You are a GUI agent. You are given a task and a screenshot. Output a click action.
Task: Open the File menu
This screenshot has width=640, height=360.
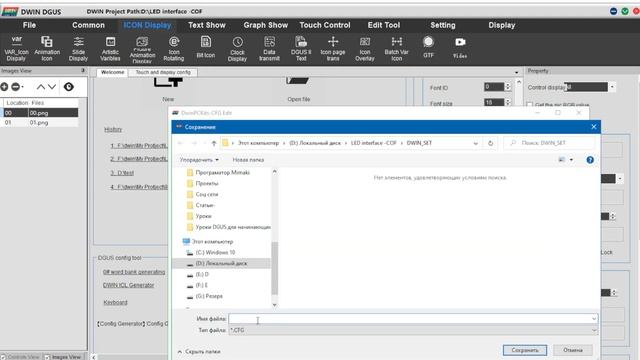pos(29,25)
